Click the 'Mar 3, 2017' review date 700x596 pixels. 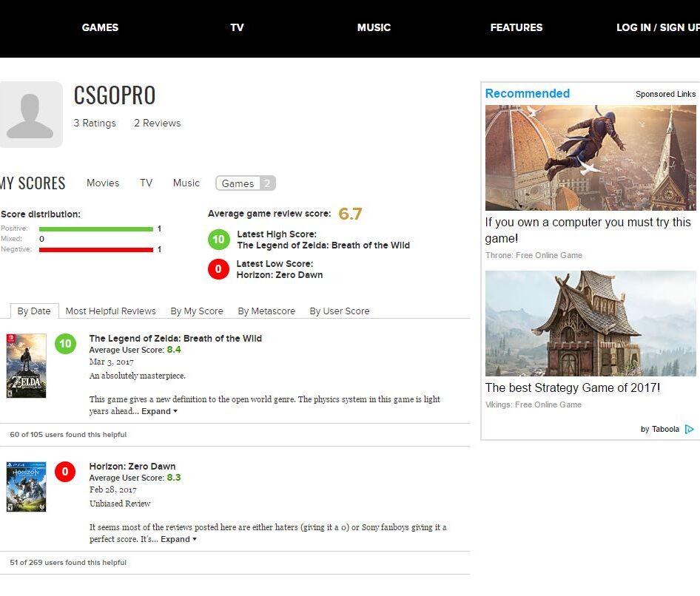click(x=111, y=362)
